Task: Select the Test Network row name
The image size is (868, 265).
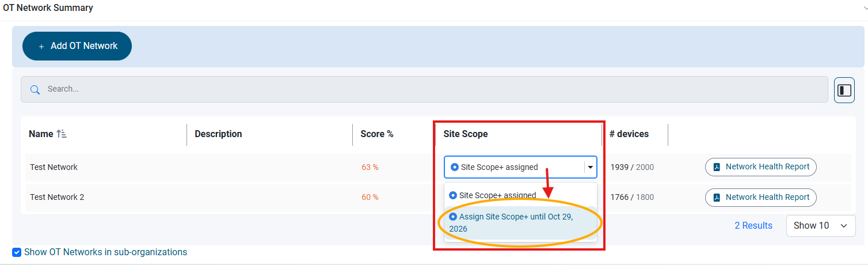Action: (54, 167)
